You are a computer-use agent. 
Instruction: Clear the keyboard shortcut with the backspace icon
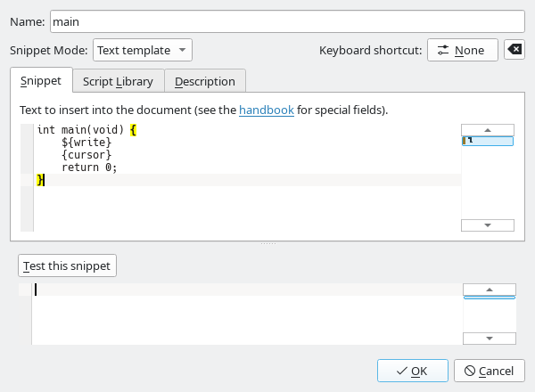point(514,50)
